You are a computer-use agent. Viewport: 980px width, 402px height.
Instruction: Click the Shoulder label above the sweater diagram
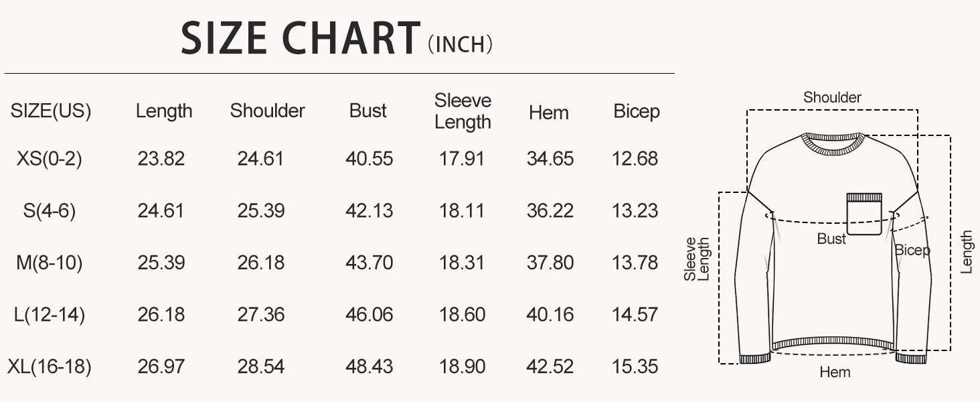pos(832,98)
